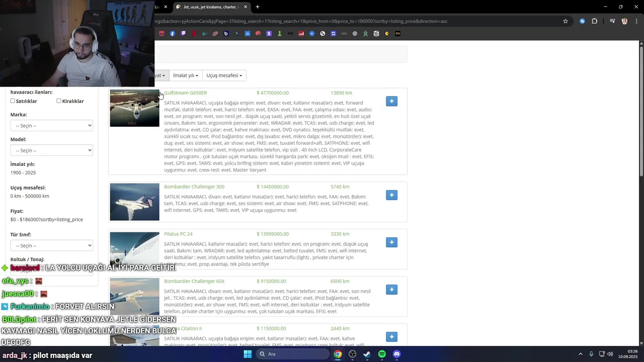This screenshot has height=362, width=644.
Task: Open the white database stack bookmark
Action: click(x=376, y=34)
